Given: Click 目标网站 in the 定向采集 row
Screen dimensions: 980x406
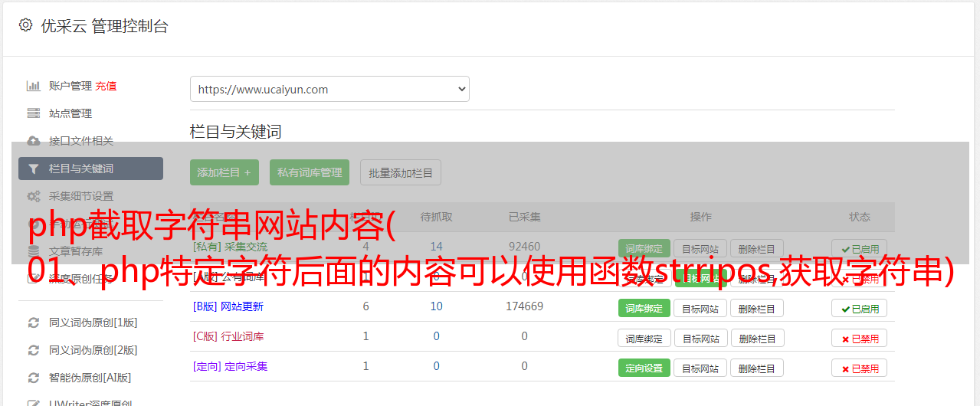Looking at the screenshot, I should [x=700, y=368].
